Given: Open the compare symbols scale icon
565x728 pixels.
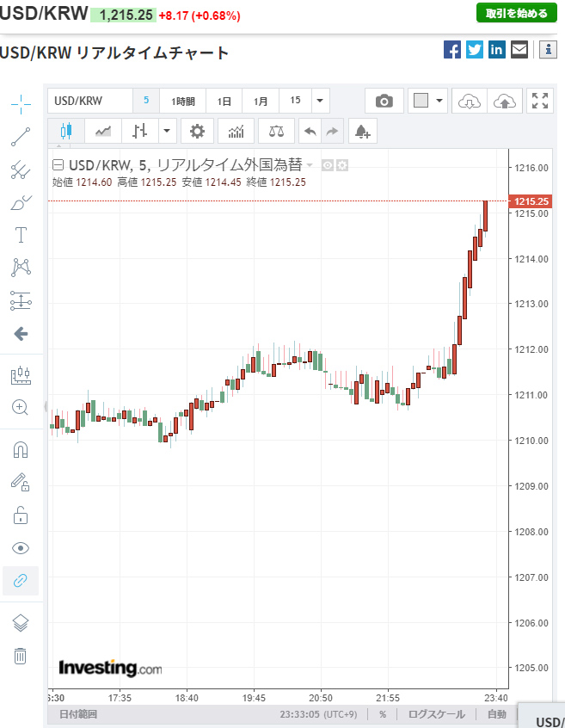Looking at the screenshot, I should (275, 131).
